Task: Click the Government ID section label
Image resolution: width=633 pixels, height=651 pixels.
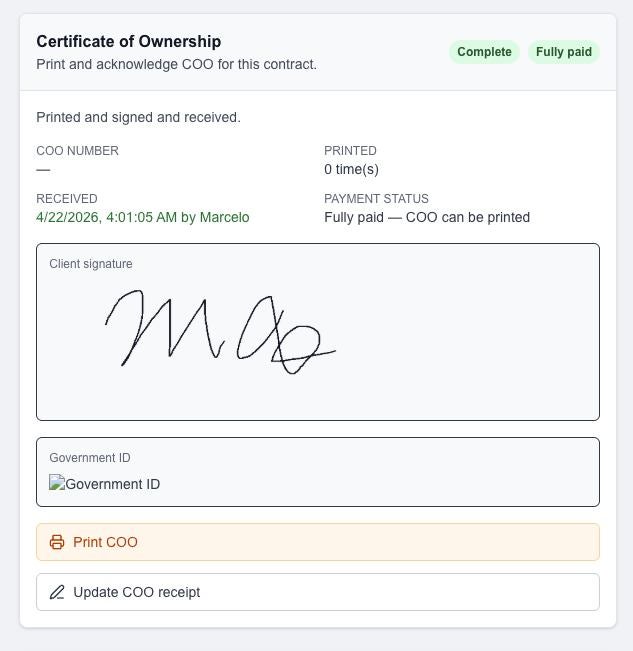Action: [x=90, y=458]
